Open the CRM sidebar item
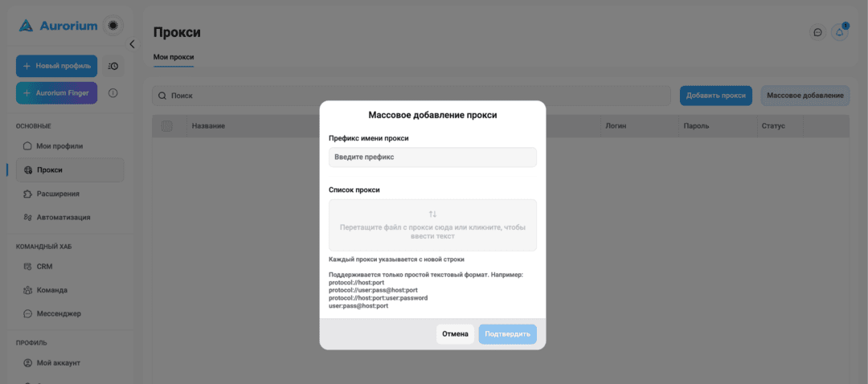 point(70,267)
